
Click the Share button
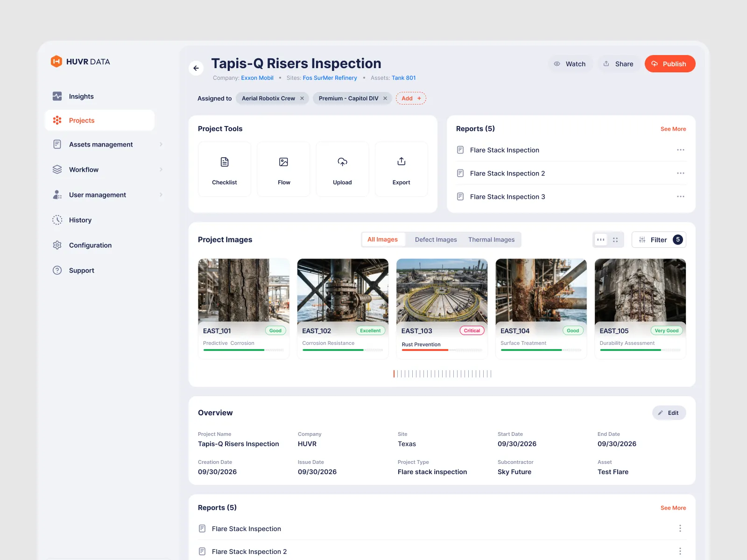coord(619,64)
